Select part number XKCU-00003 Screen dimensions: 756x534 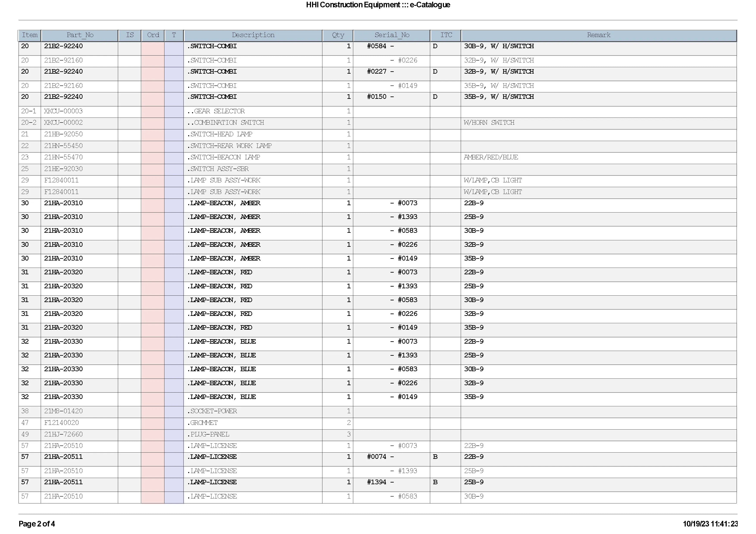(x=63, y=111)
